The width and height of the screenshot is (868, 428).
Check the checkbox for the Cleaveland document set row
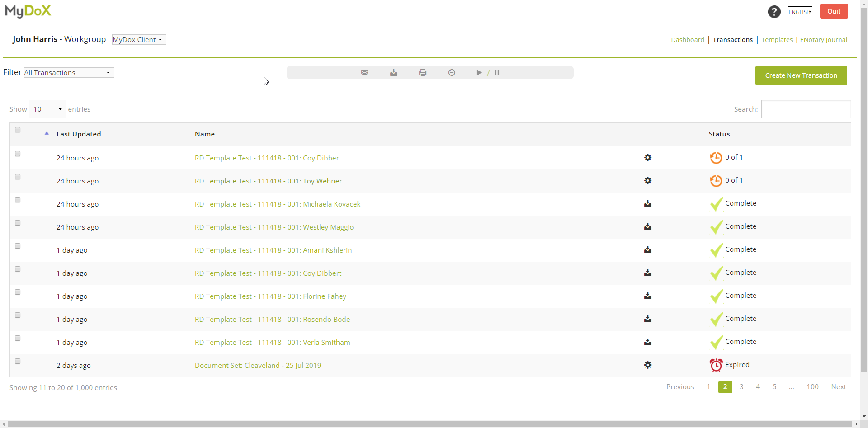pyautogui.click(x=18, y=361)
